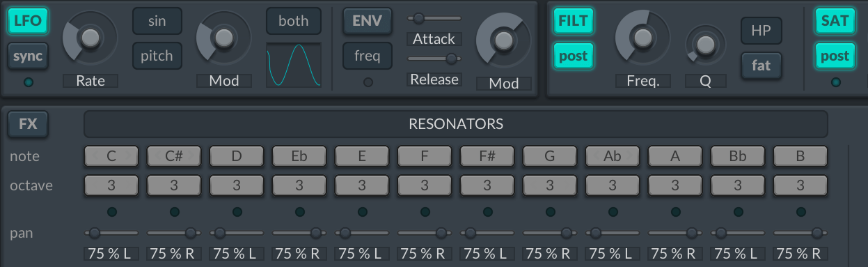Click the Rate value field
The image size is (868, 267).
90,81
